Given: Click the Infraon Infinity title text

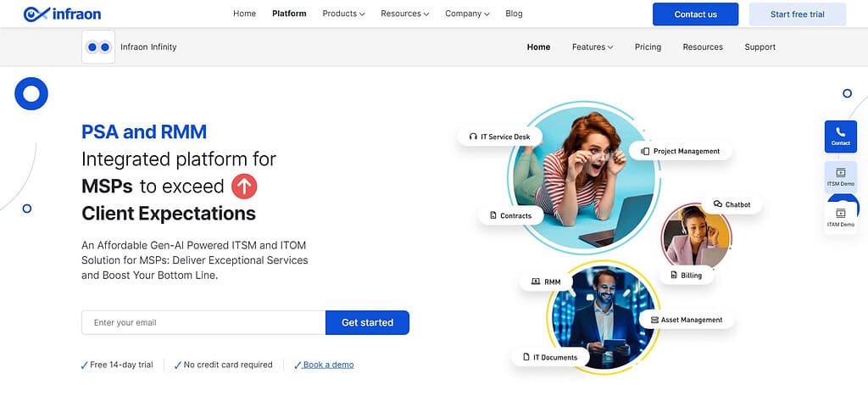Looking at the screenshot, I should pyautogui.click(x=148, y=47).
